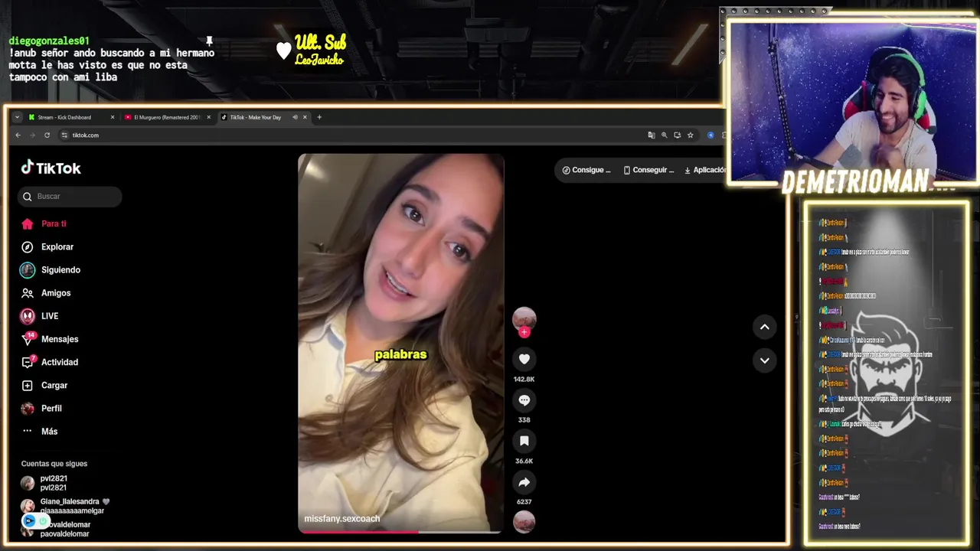
Task: Open the translate page icon
Action: click(652, 135)
